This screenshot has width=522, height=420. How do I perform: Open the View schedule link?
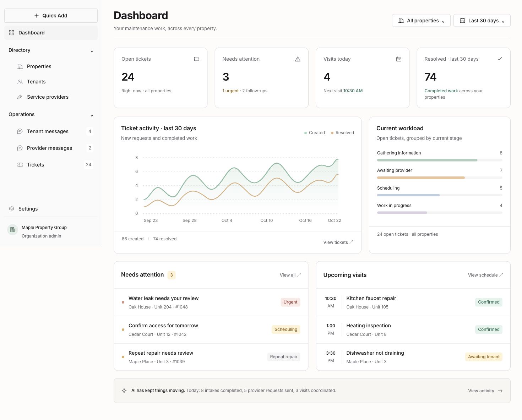point(485,275)
